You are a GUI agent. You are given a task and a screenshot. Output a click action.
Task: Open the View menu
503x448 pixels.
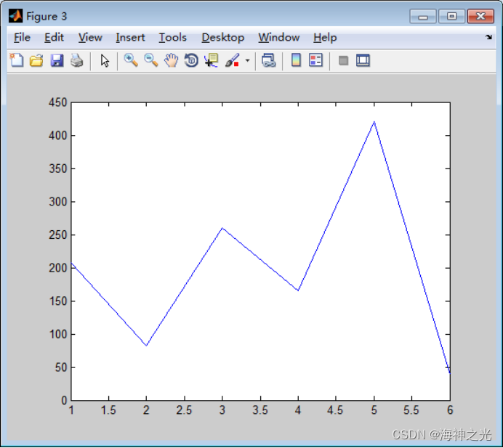pos(90,38)
